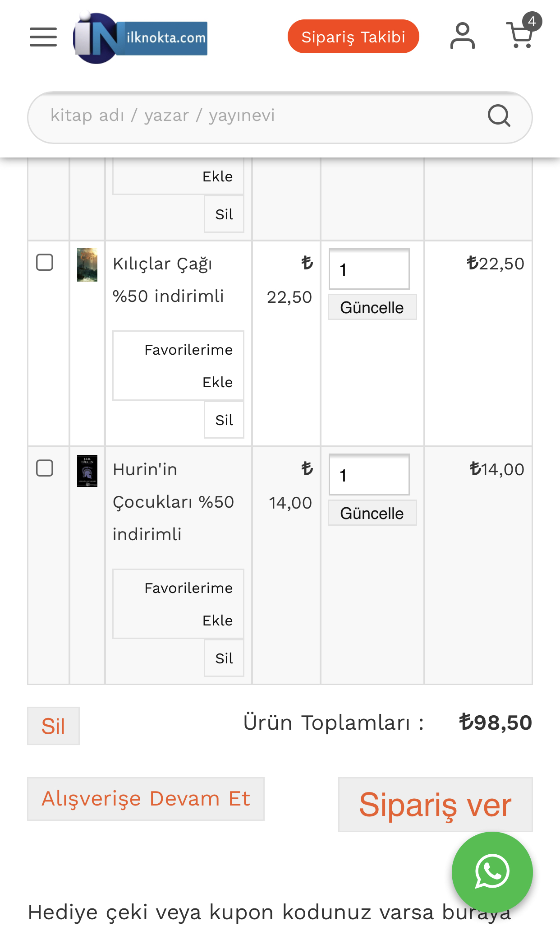The height and width of the screenshot is (940, 560).
Task: Click the ilknokta.com logo
Action: (x=140, y=38)
